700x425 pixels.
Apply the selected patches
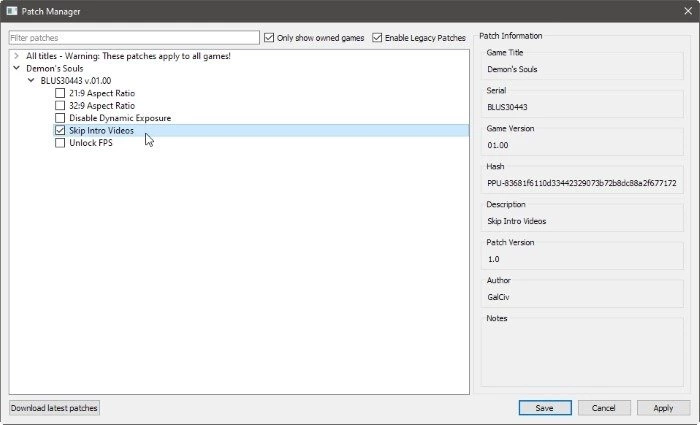(x=663, y=408)
